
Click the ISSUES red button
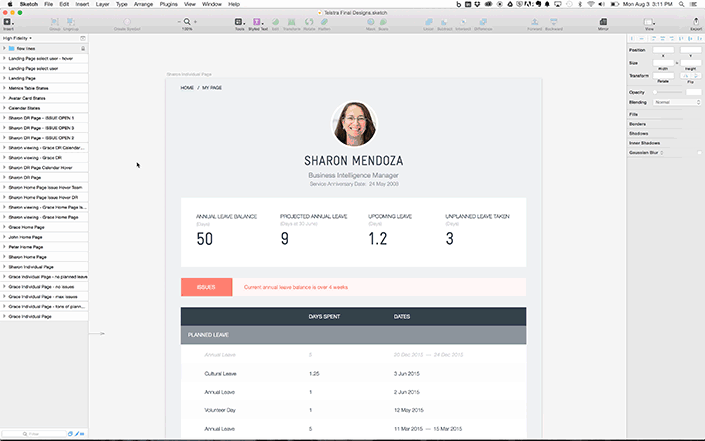click(206, 287)
